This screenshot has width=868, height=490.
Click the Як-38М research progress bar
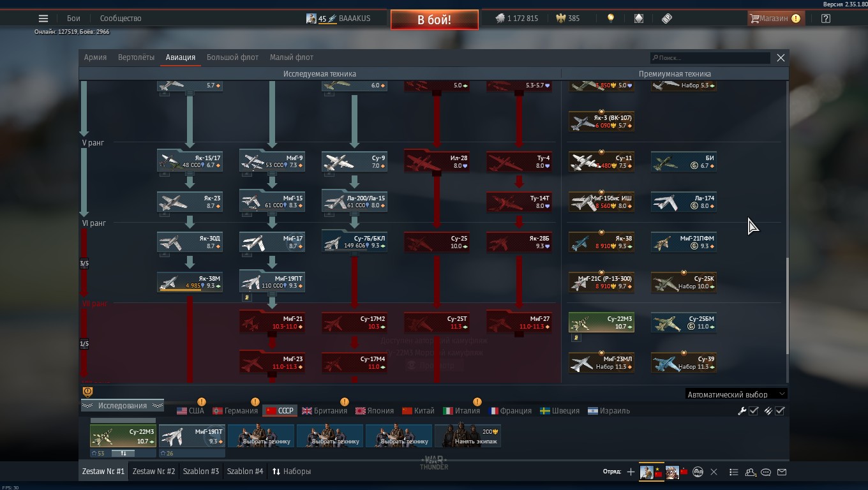tap(190, 291)
